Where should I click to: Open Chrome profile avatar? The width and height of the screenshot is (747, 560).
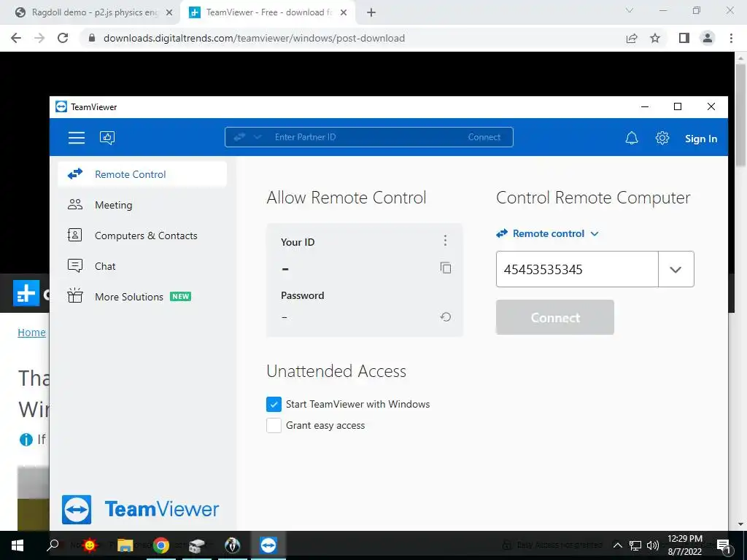click(708, 38)
